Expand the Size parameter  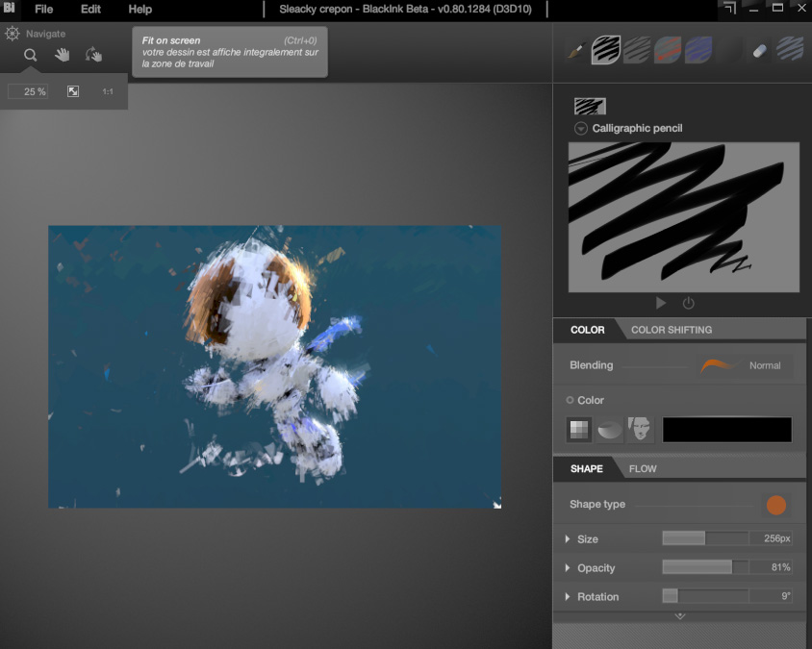pyautogui.click(x=568, y=538)
